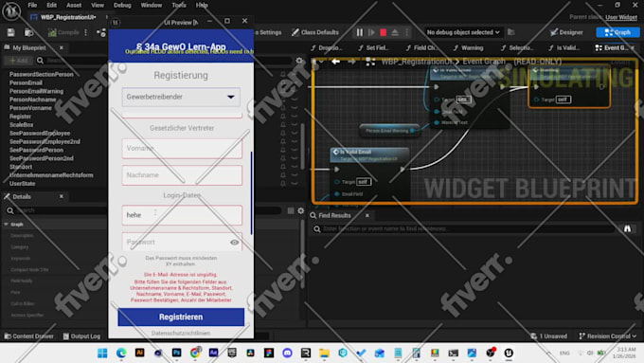Close the My Blueprint panel tab

[62, 47]
